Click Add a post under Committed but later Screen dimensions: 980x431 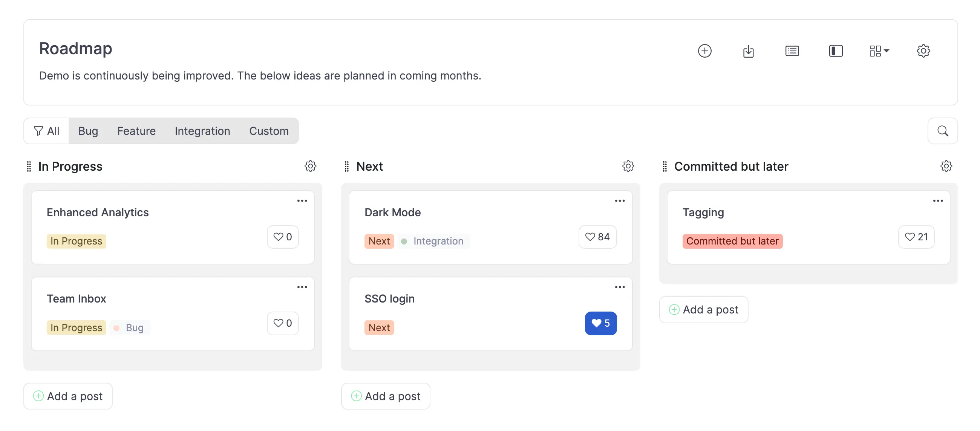coord(703,310)
